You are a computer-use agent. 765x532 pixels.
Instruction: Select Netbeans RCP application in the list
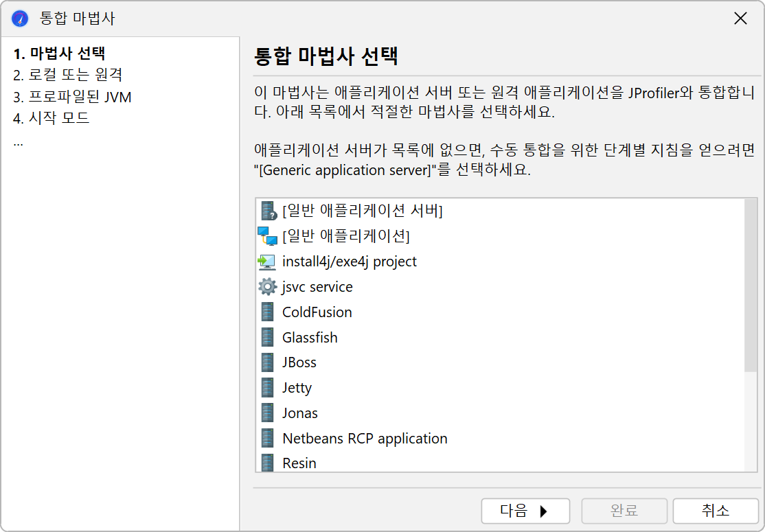(x=500, y=439)
